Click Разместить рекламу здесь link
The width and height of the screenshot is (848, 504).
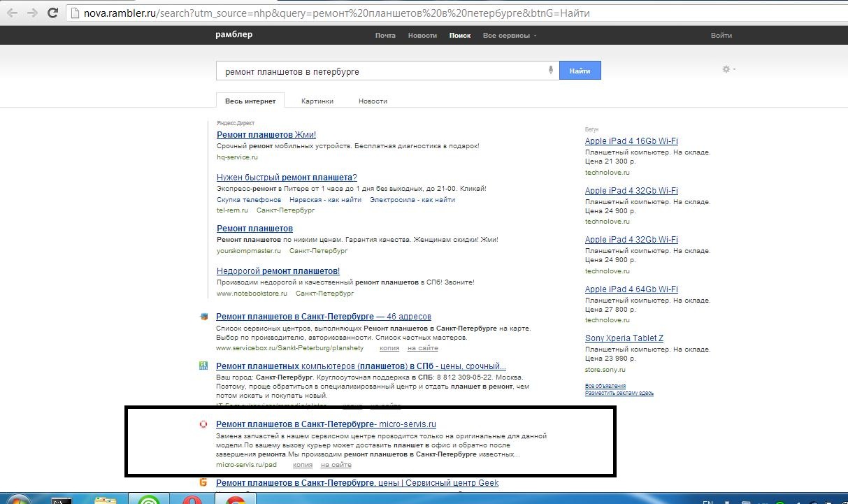[x=619, y=393]
